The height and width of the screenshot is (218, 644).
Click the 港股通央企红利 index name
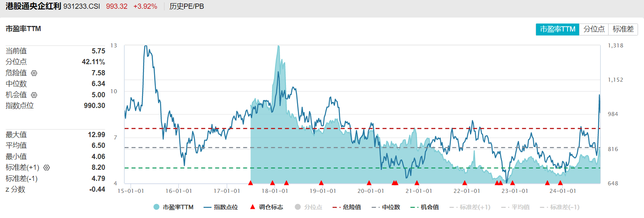[x=33, y=6]
